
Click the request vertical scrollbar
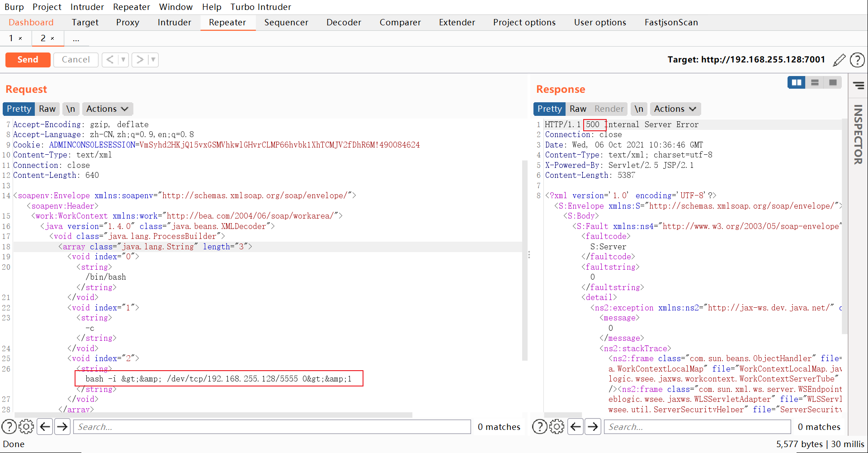pyautogui.click(x=524, y=260)
